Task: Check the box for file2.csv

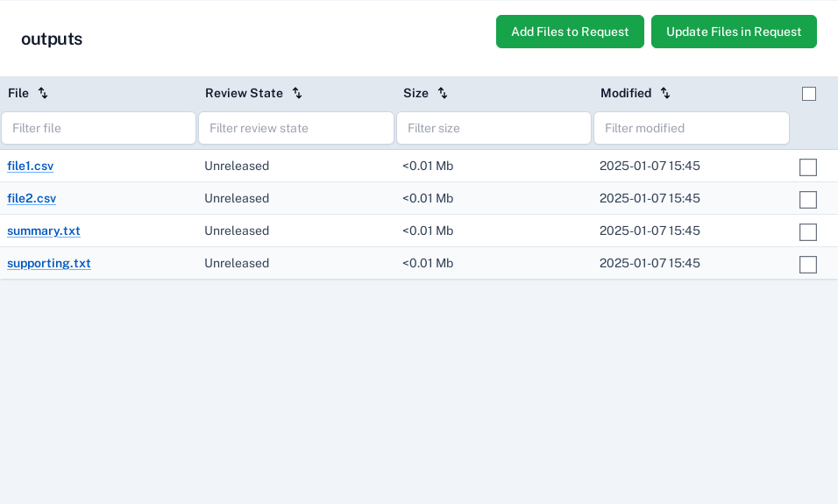Action: click(x=807, y=199)
